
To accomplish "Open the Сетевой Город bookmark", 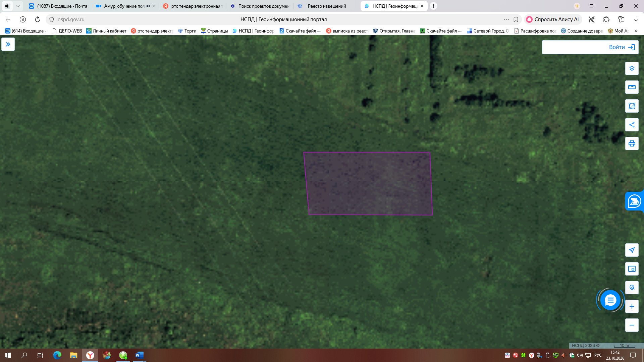I will [x=488, y=31].
